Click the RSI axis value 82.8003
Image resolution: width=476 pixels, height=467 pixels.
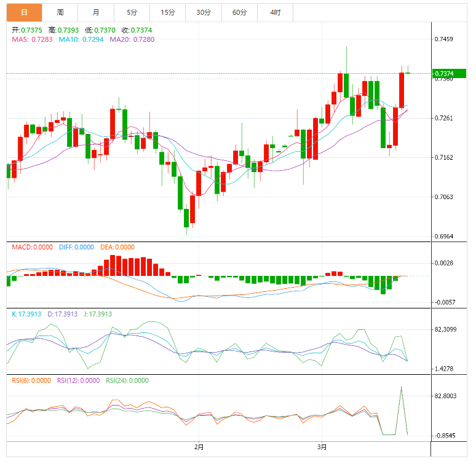pos(445,396)
